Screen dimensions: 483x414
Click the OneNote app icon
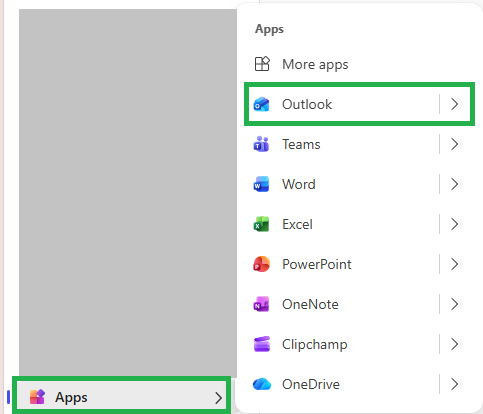[x=262, y=304]
